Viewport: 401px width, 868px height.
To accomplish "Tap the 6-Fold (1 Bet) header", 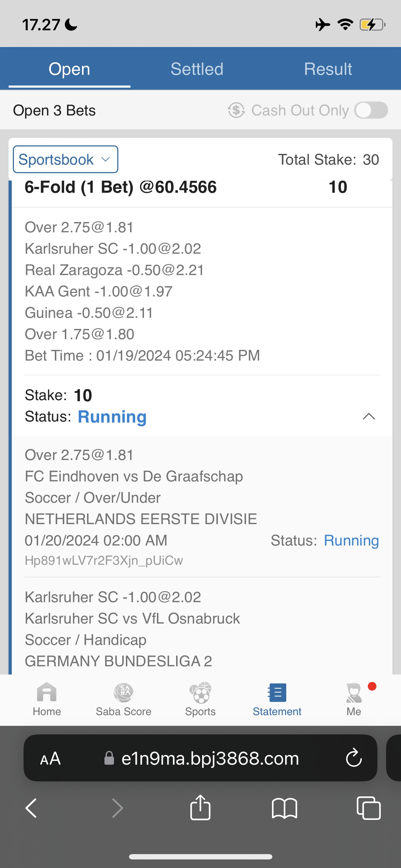I will 120,187.
